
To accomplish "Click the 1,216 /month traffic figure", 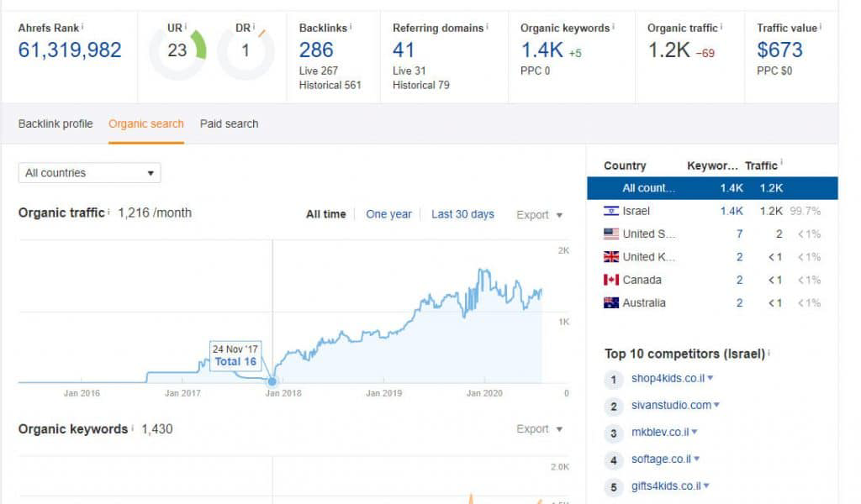I will (x=155, y=213).
